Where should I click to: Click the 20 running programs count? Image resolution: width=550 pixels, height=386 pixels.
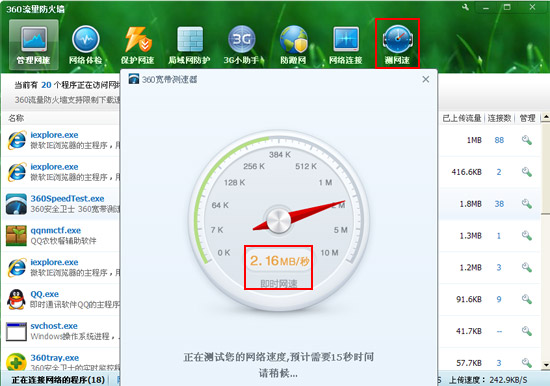pos(46,85)
